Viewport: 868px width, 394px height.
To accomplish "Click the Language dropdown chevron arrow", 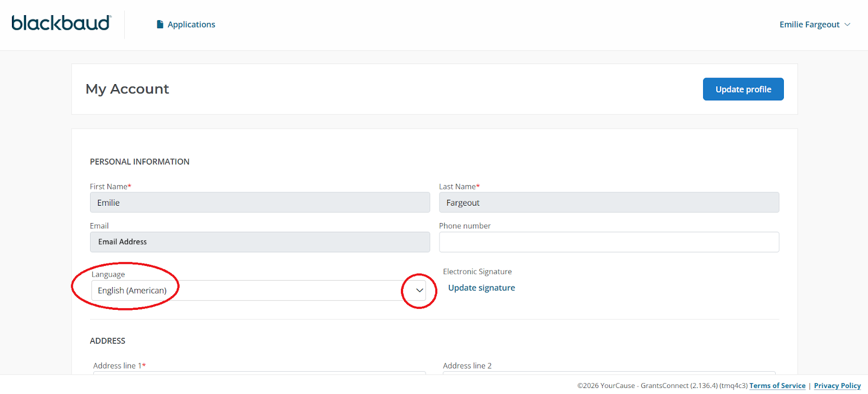I will [419, 290].
